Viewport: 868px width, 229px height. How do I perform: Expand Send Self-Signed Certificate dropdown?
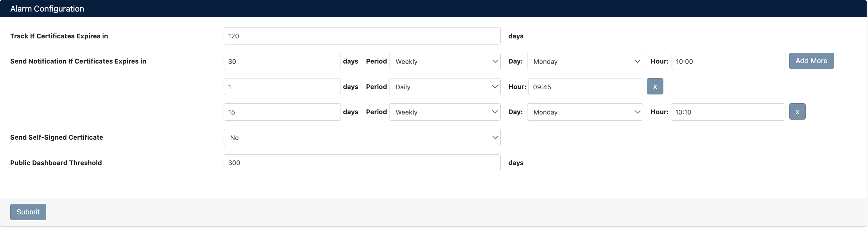(x=362, y=138)
